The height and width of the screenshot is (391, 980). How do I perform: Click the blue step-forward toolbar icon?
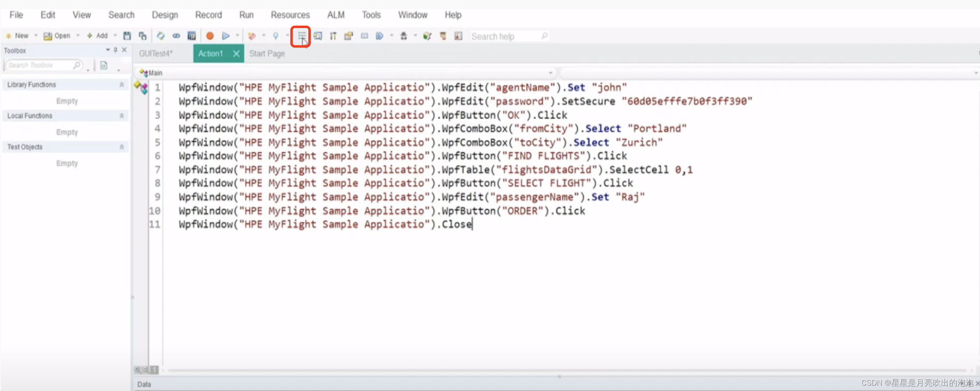379,36
